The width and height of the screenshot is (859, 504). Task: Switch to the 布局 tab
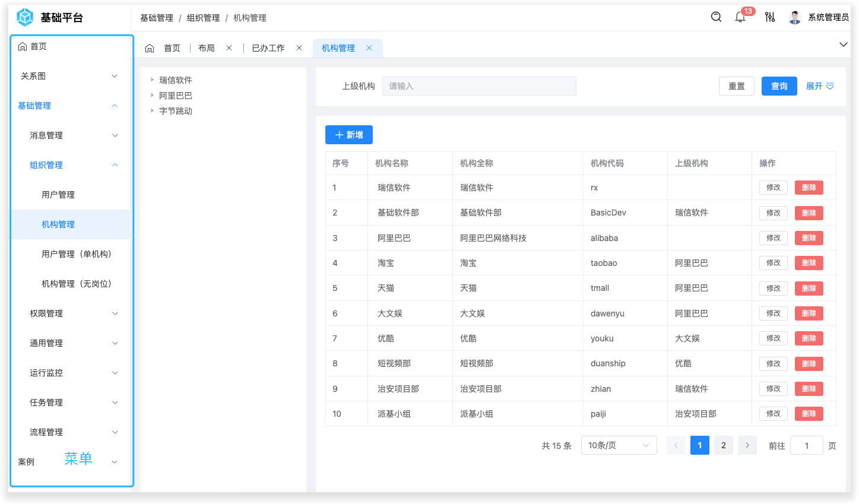[x=207, y=48]
